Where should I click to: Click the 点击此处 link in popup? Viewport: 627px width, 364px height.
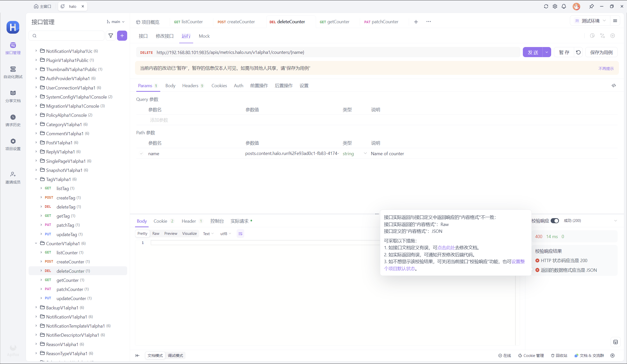pos(446,248)
